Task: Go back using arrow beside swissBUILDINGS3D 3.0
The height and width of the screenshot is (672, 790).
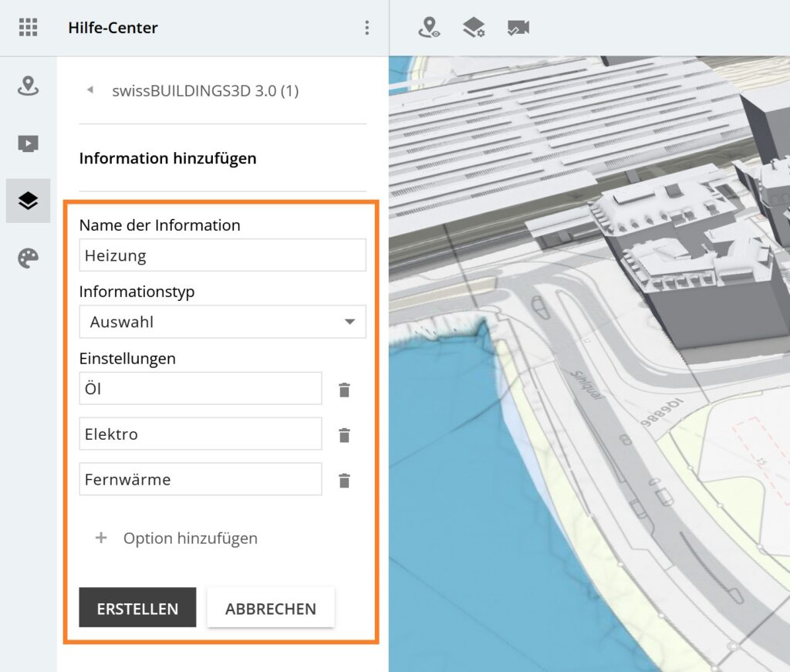Action: point(90,91)
